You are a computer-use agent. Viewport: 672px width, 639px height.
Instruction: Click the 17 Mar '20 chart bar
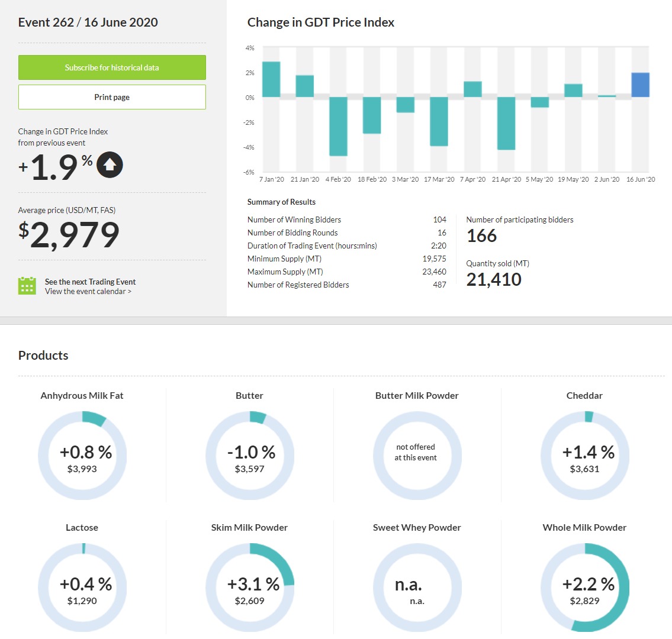[x=439, y=121]
